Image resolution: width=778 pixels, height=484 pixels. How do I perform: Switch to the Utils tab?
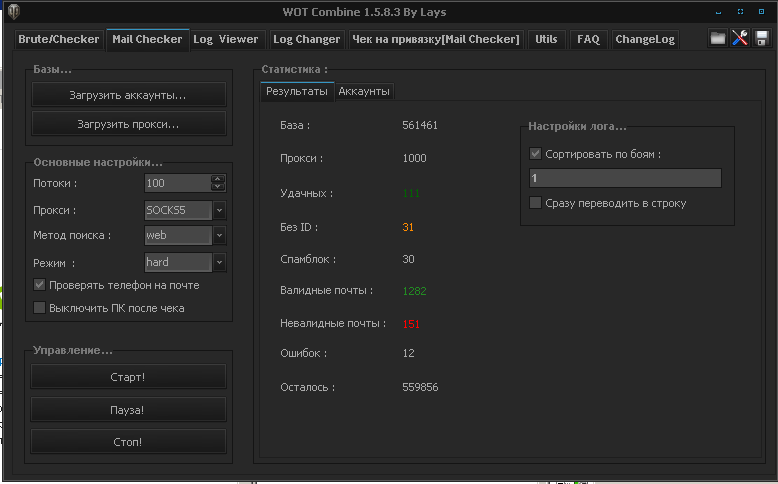pos(546,39)
